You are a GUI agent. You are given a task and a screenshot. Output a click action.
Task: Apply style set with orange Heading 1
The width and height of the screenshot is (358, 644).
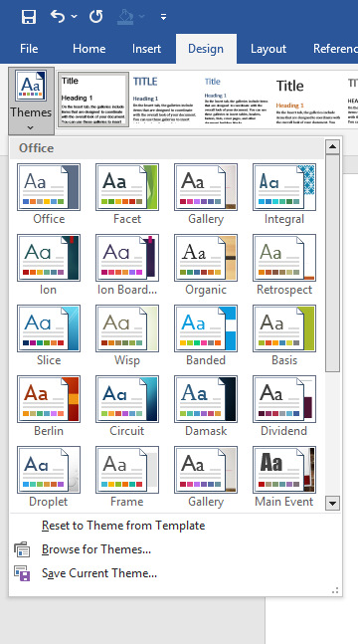pyautogui.click(x=307, y=99)
